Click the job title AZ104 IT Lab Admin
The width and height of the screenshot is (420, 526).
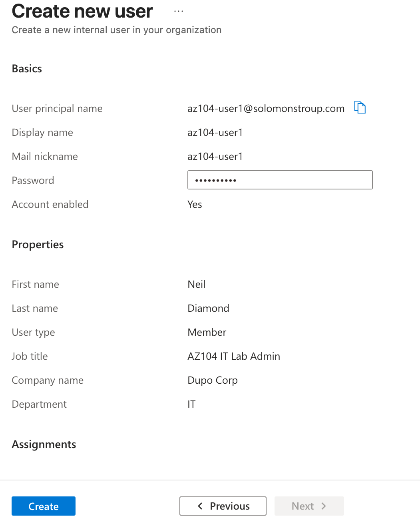234,357
